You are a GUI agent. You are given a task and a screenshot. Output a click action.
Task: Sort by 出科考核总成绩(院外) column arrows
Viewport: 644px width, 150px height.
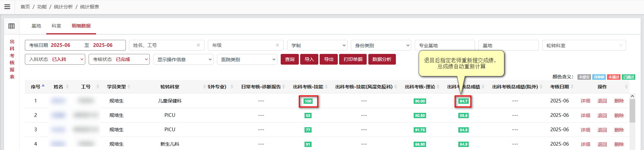click(541, 87)
